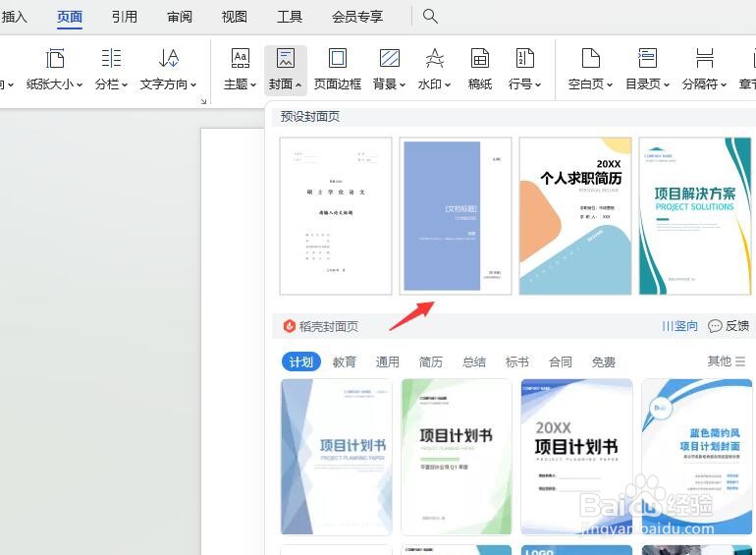Open page setup dialog launcher arrow

(203, 101)
